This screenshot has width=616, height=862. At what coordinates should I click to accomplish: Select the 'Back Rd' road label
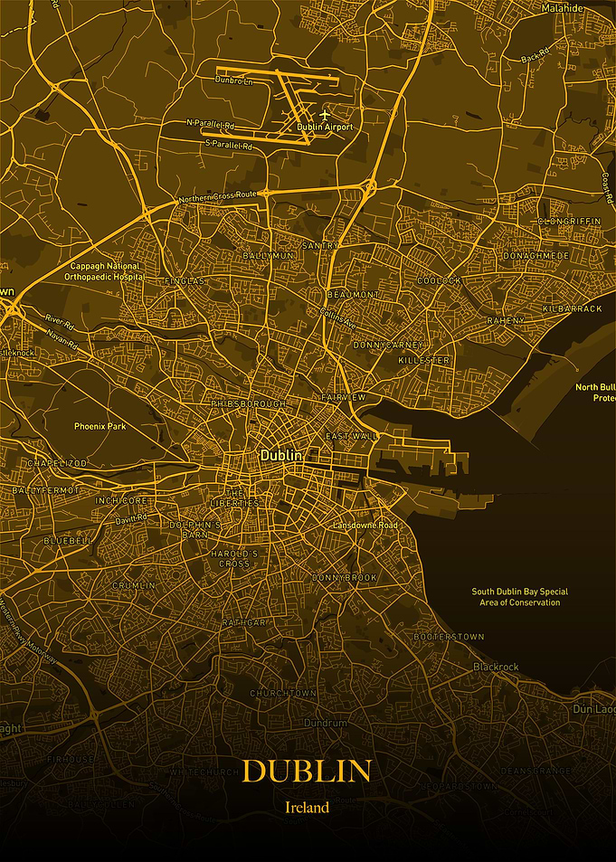pos(535,55)
